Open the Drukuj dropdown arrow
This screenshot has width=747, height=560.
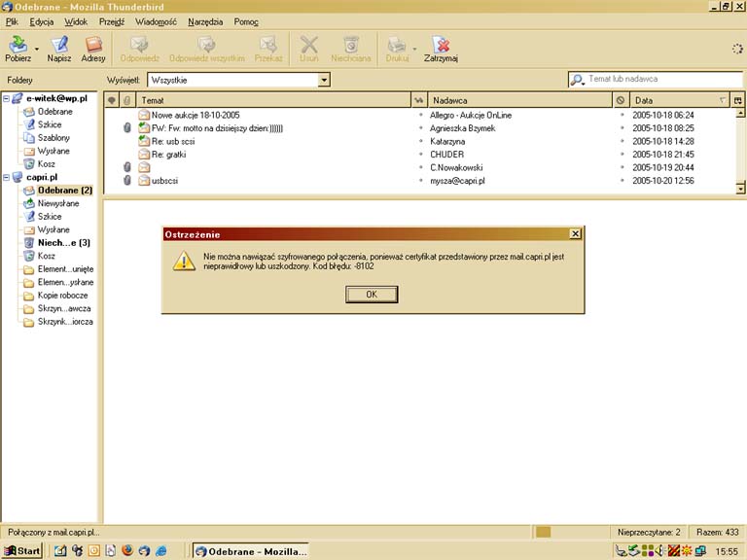coord(414,49)
